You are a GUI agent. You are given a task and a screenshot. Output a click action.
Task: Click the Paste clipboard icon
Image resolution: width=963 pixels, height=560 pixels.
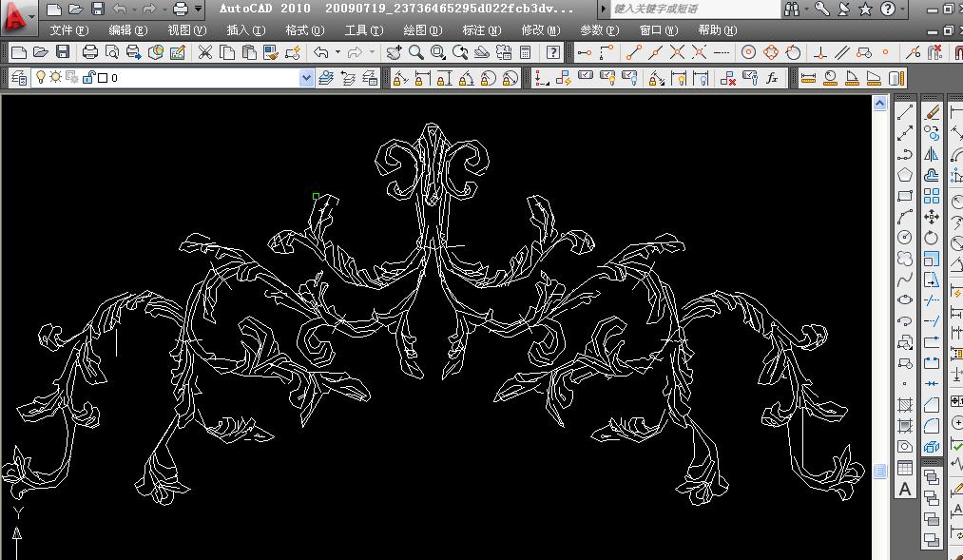tap(249, 52)
